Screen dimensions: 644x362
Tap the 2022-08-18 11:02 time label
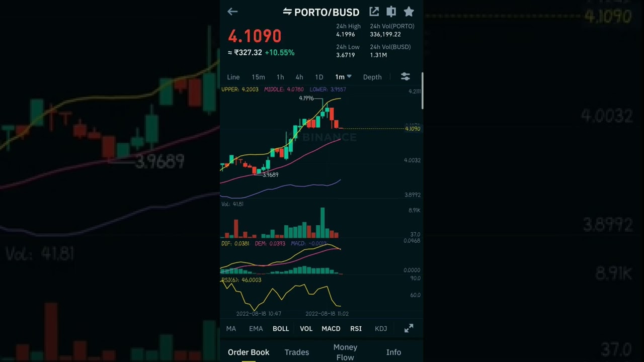pyautogui.click(x=327, y=314)
